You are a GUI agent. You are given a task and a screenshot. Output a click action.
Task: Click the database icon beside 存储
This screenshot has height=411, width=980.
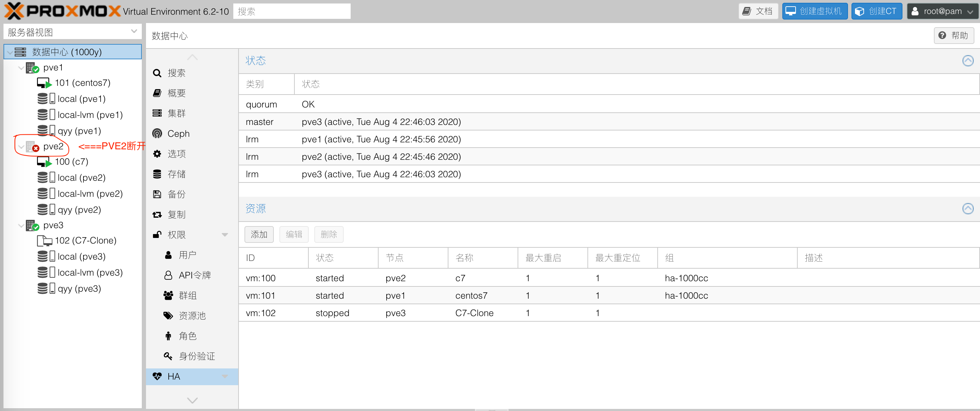(x=157, y=174)
